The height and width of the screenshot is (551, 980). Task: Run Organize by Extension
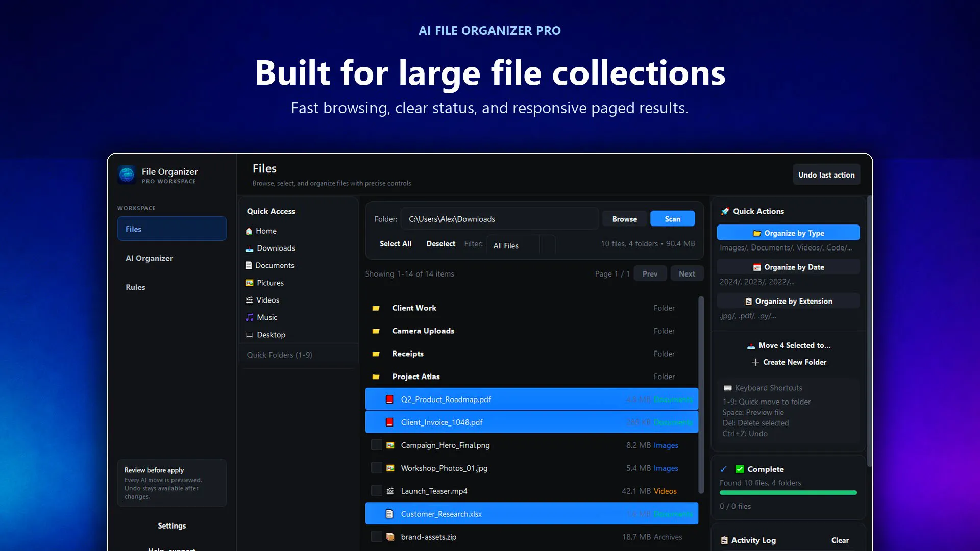pos(788,302)
